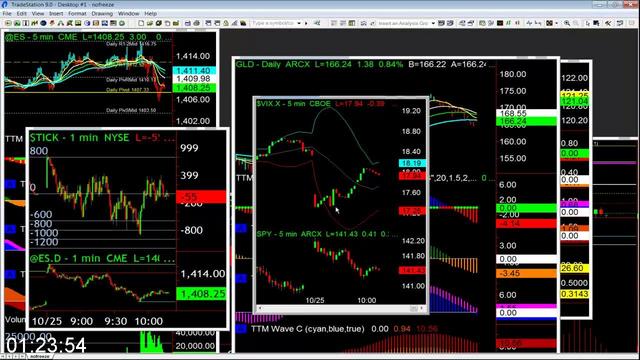Click the dark globe icon in the toolbar
Image resolution: width=640 pixels, height=360 pixels.
(43, 23)
